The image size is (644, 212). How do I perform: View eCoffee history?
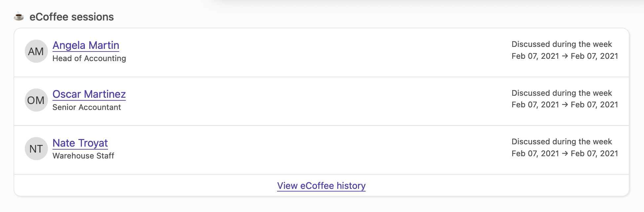(x=321, y=186)
